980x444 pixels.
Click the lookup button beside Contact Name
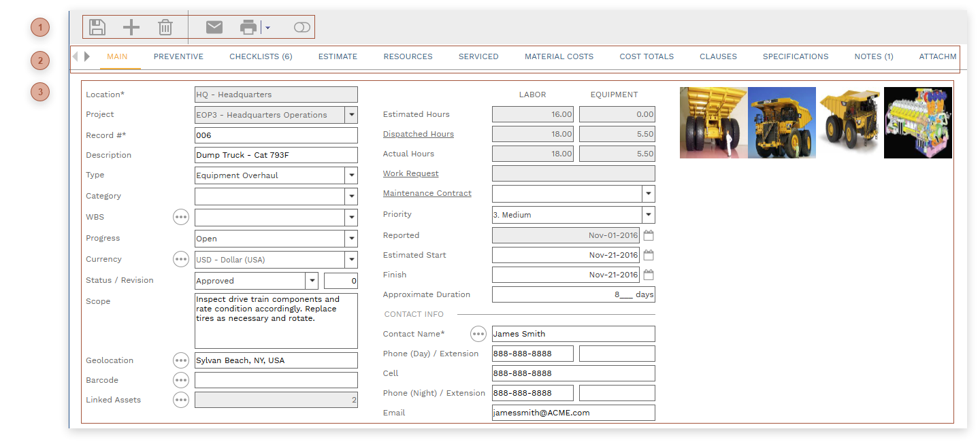click(478, 334)
